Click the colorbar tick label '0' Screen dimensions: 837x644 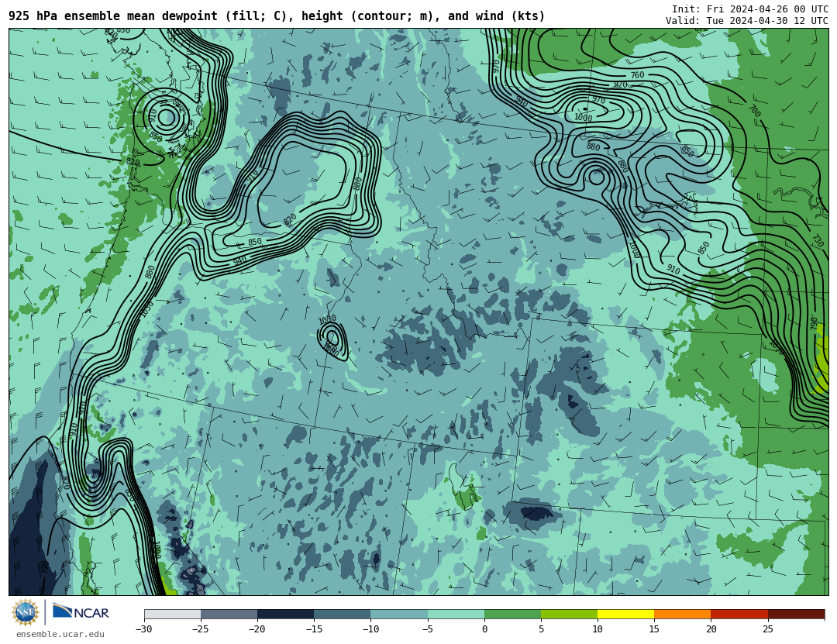(484, 629)
